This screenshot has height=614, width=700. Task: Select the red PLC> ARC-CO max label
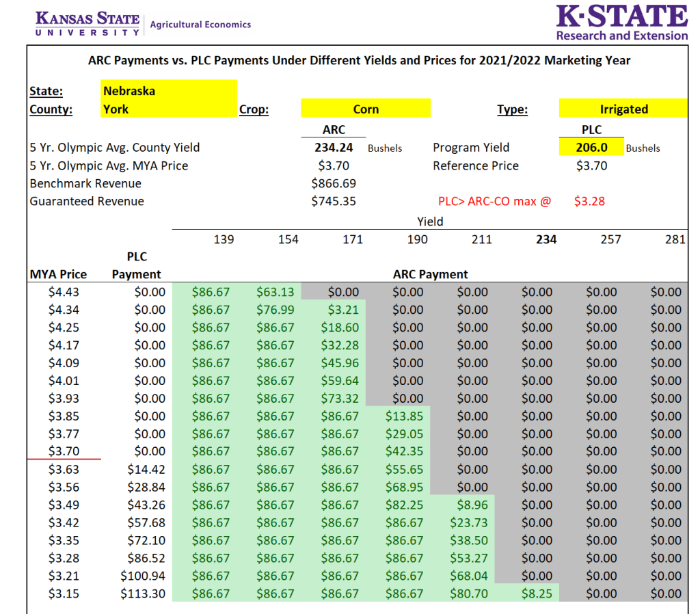point(494,202)
